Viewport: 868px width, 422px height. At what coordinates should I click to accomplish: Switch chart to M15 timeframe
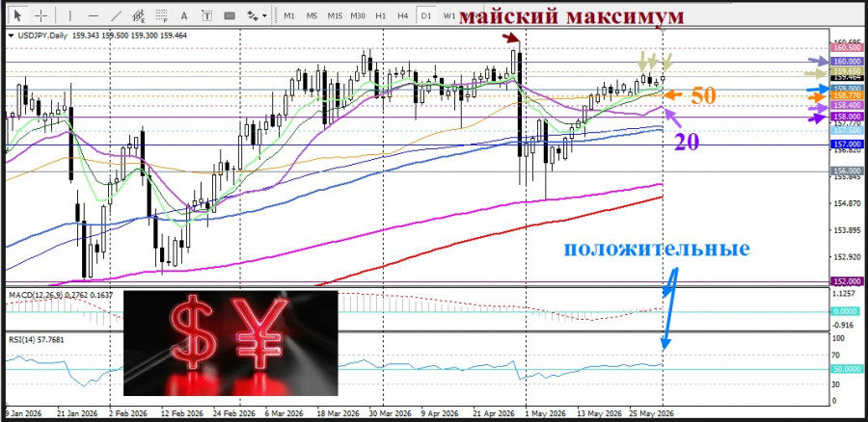pyautogui.click(x=335, y=15)
